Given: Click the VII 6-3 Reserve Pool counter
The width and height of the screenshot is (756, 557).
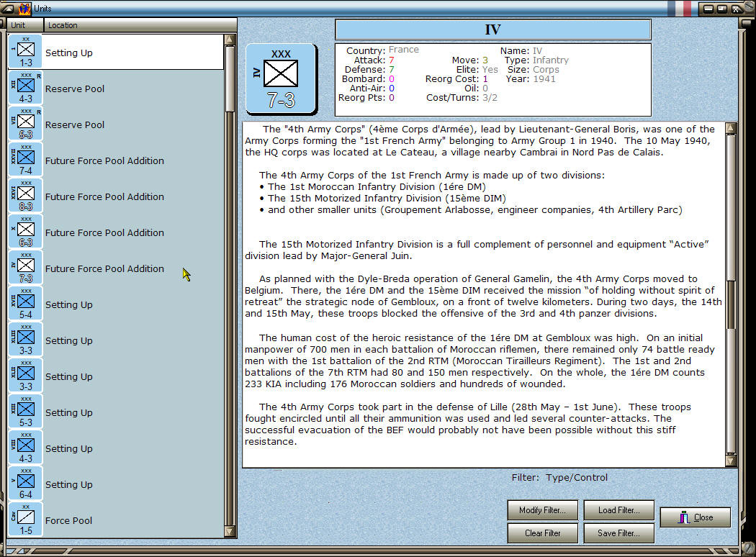Looking at the screenshot, I should [24, 124].
